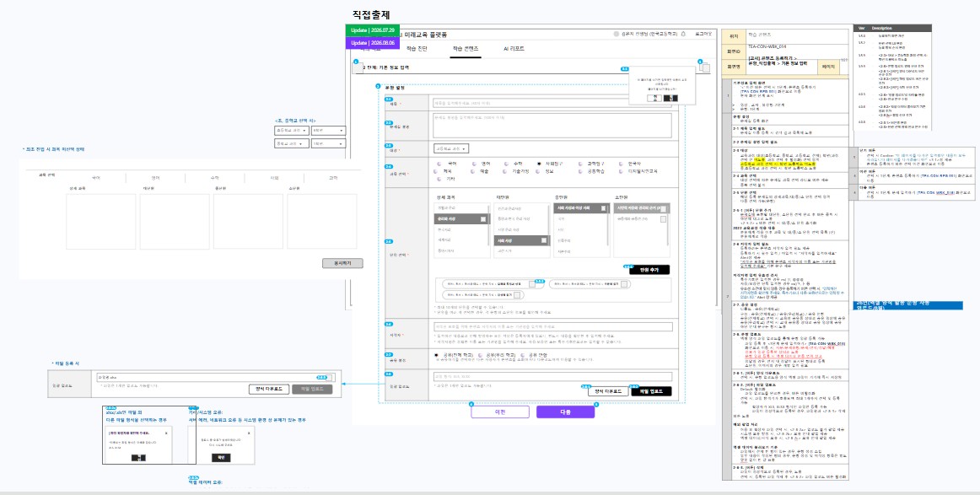This screenshot has height=495, width=980.
Task: Click grey 파일 업로드 in file-registered example
Action: click(312, 390)
